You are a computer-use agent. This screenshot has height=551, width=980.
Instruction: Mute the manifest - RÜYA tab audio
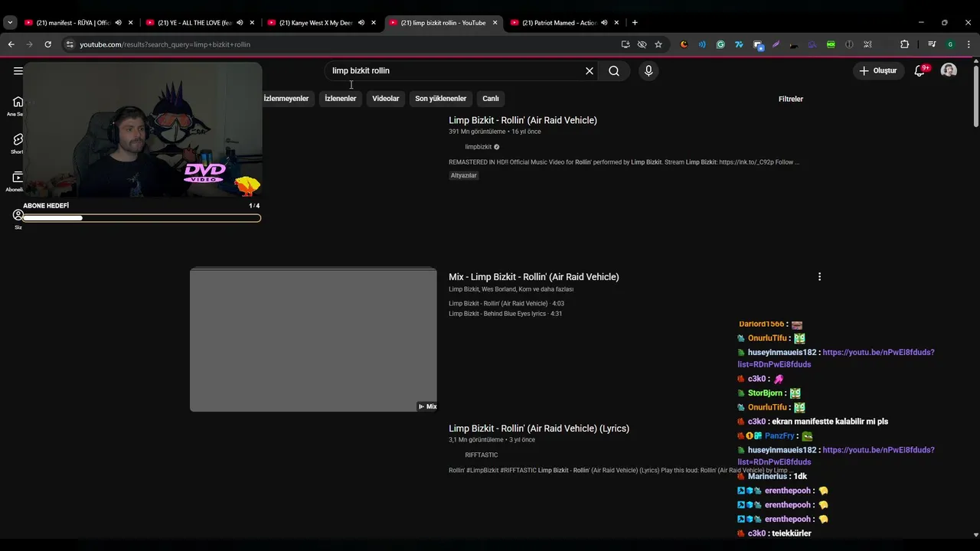coord(118,22)
